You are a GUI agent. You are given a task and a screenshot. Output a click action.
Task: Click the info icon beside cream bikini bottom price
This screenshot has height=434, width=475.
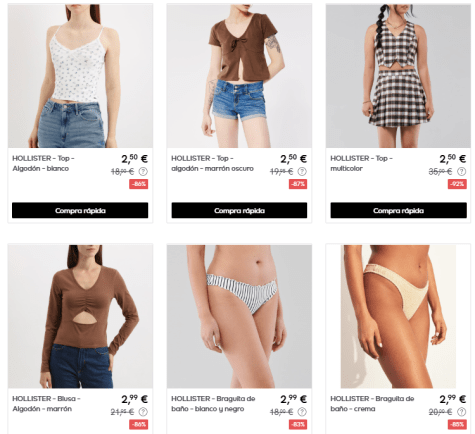click(461, 412)
